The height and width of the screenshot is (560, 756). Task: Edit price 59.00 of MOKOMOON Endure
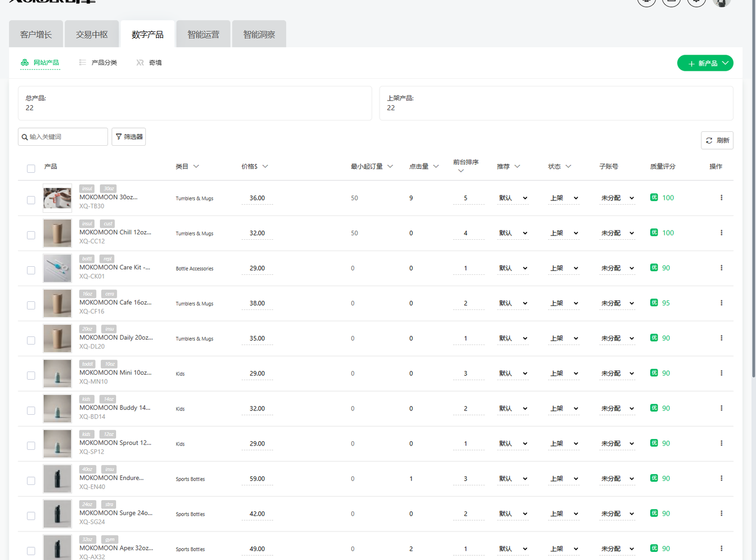pyautogui.click(x=257, y=479)
